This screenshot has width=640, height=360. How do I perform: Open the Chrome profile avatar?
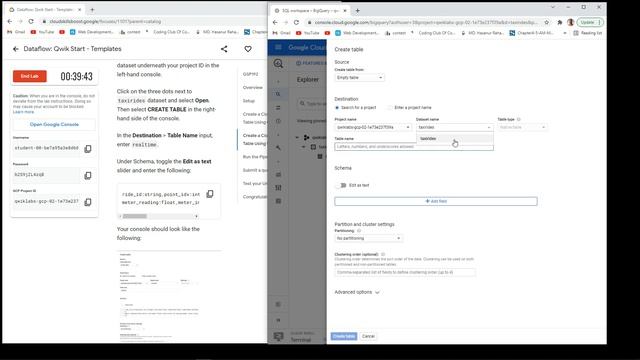(571, 22)
